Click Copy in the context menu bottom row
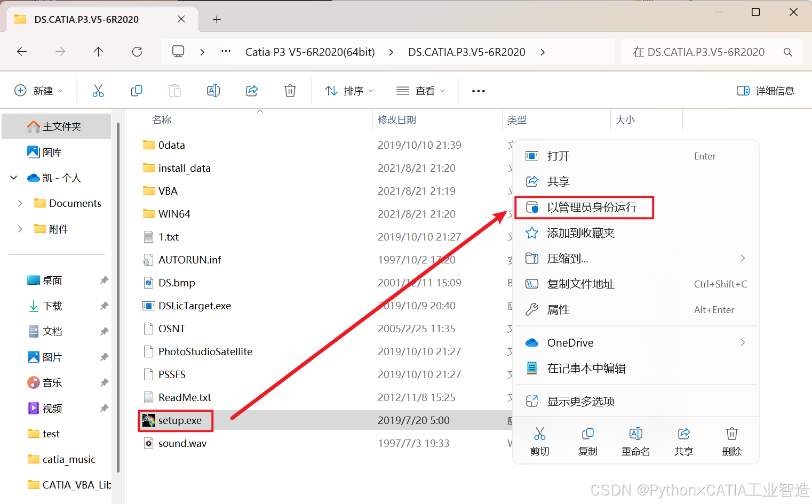The width and height of the screenshot is (812, 504). tap(588, 442)
